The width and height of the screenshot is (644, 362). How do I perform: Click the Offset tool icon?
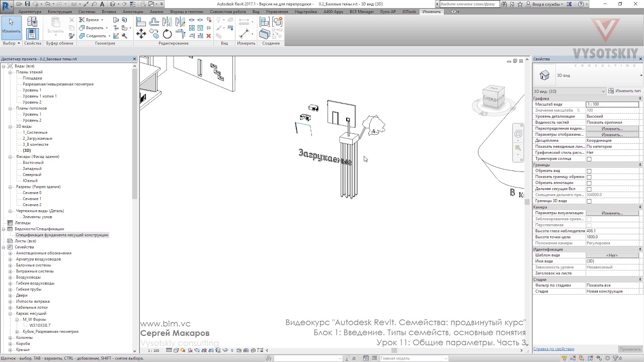coord(154,22)
